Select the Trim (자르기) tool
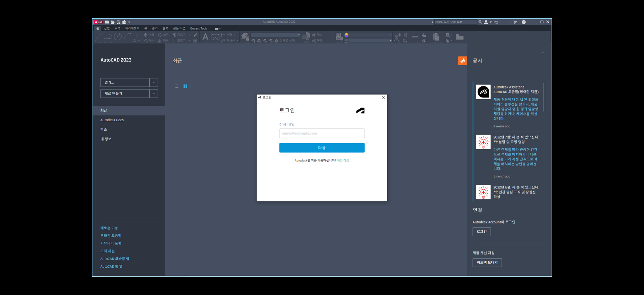Viewport: 644px width, 295px height. 179,35
